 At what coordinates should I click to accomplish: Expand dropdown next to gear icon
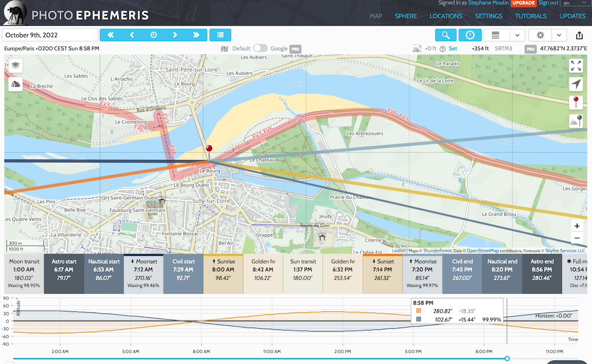[x=559, y=35]
